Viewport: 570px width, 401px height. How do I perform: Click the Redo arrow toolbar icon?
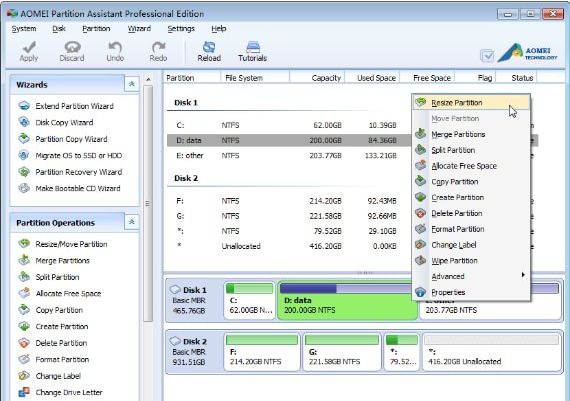click(x=158, y=51)
